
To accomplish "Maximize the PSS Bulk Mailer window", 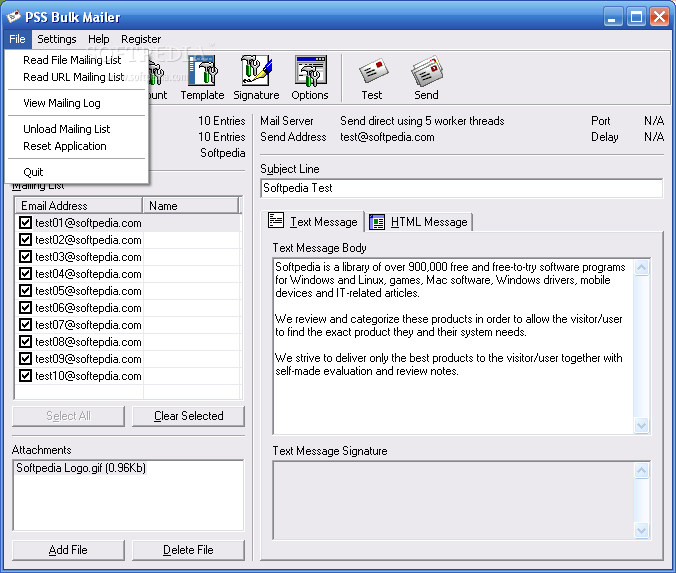I will (x=636, y=17).
